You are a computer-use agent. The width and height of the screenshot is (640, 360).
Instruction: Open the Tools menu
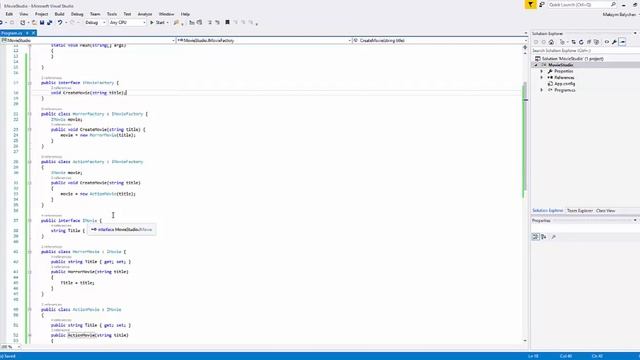pyautogui.click(x=112, y=14)
